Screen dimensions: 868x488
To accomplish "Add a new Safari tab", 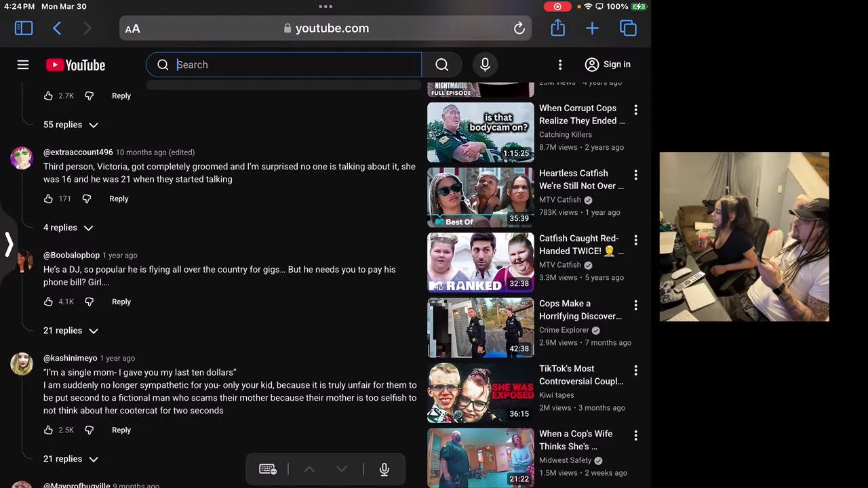I will click(592, 28).
